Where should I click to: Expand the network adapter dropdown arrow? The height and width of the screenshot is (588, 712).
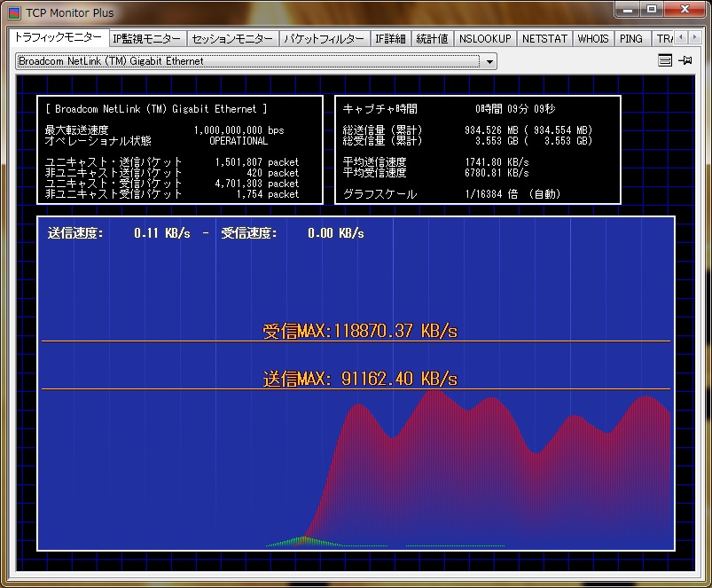point(489,61)
